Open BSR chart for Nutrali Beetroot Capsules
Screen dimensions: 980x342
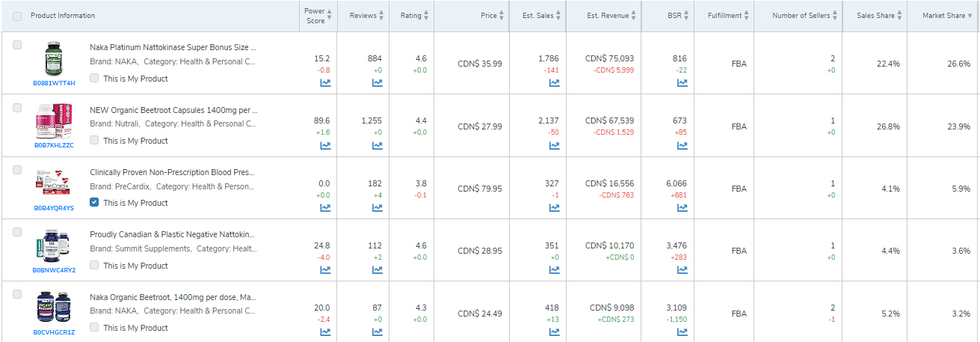pyautogui.click(x=682, y=145)
